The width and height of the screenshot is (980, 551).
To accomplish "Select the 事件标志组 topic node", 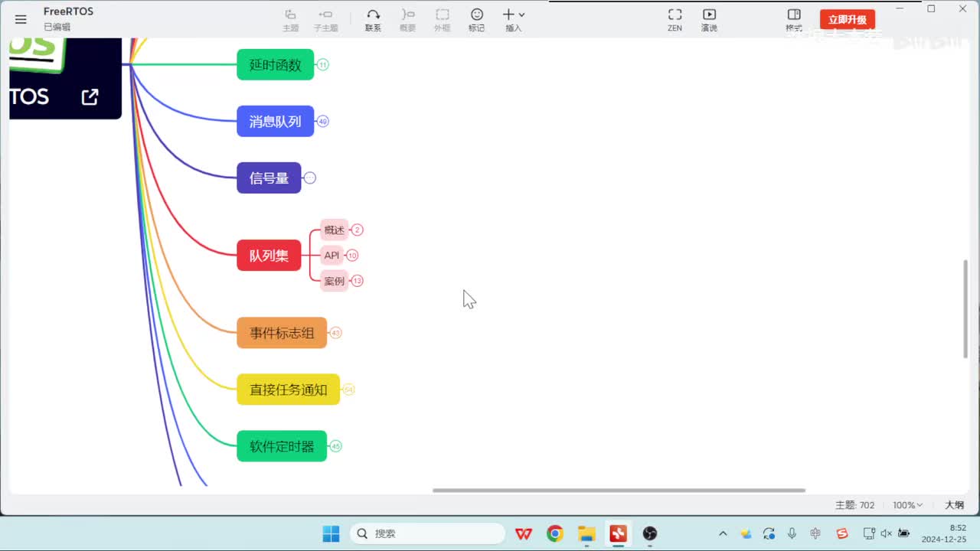I will point(282,333).
